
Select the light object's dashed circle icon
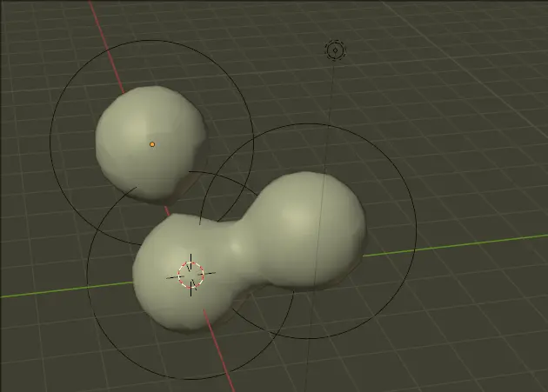[x=335, y=50]
